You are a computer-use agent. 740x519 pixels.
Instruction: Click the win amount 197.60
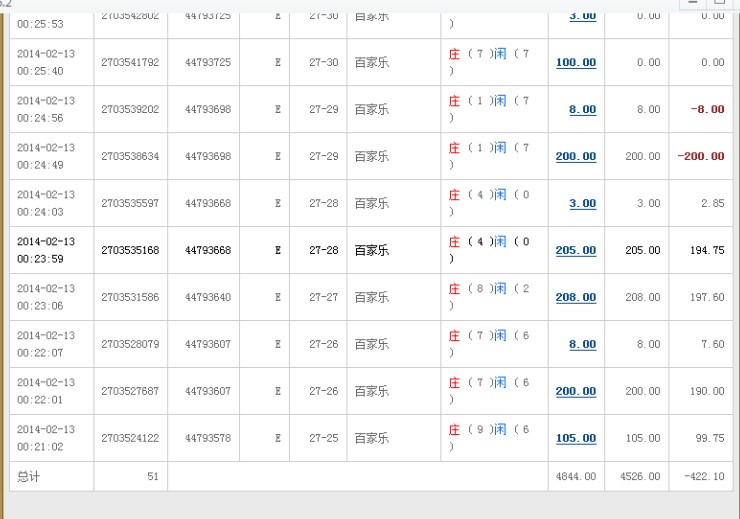pos(707,297)
